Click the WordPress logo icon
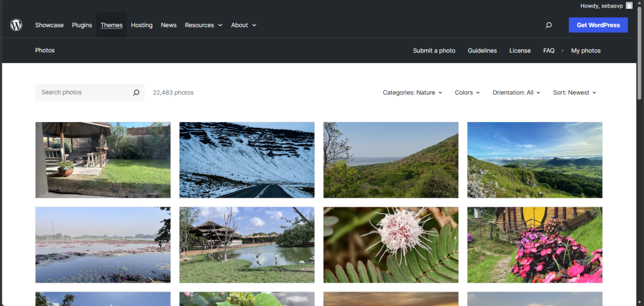The height and width of the screenshot is (306, 644). tap(16, 25)
